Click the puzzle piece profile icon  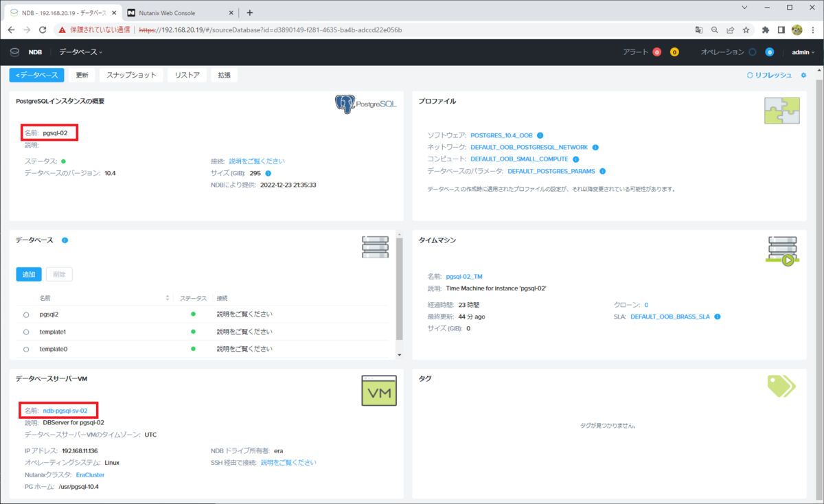[x=782, y=111]
